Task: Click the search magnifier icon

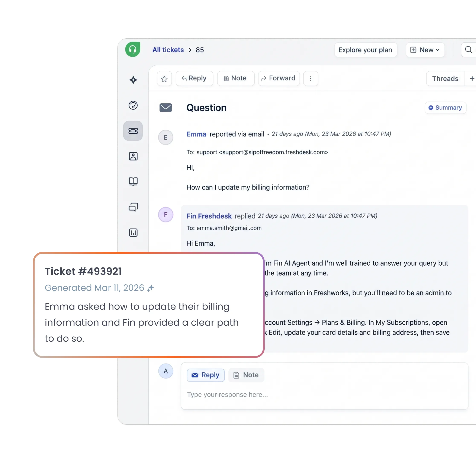Action: [469, 50]
